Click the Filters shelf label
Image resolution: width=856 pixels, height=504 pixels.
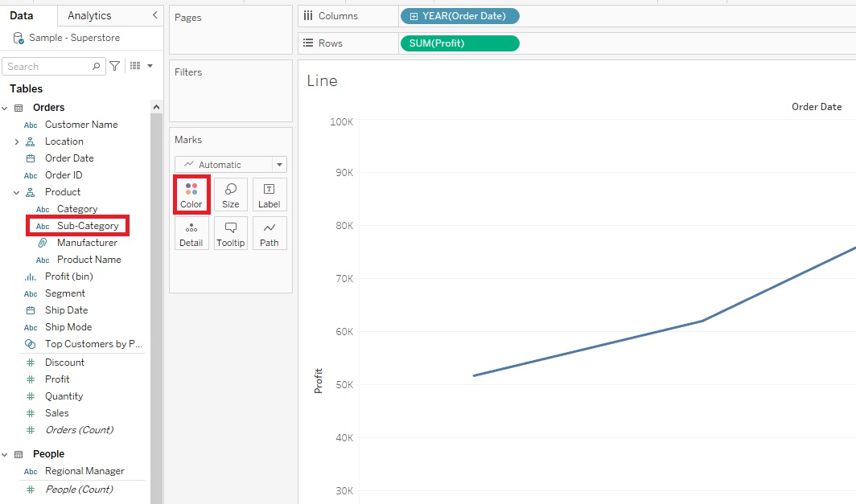[188, 72]
